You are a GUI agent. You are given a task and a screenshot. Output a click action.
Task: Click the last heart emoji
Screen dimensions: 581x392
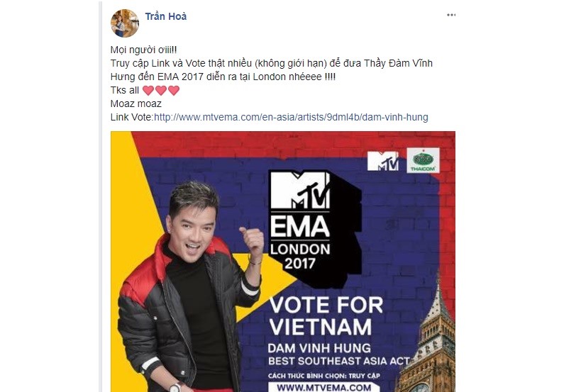[x=174, y=90]
